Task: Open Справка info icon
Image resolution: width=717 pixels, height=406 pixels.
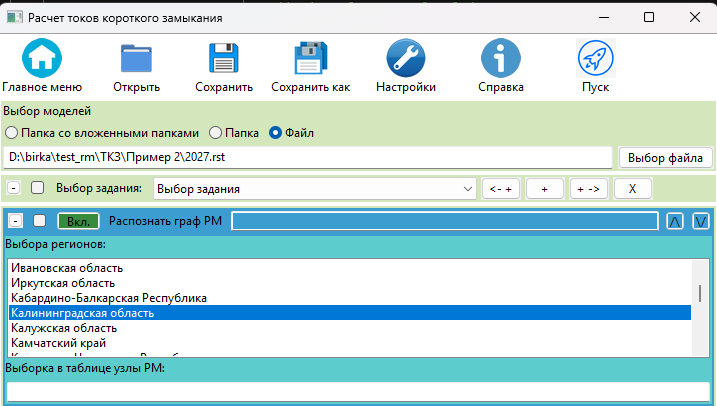Action: [x=500, y=58]
